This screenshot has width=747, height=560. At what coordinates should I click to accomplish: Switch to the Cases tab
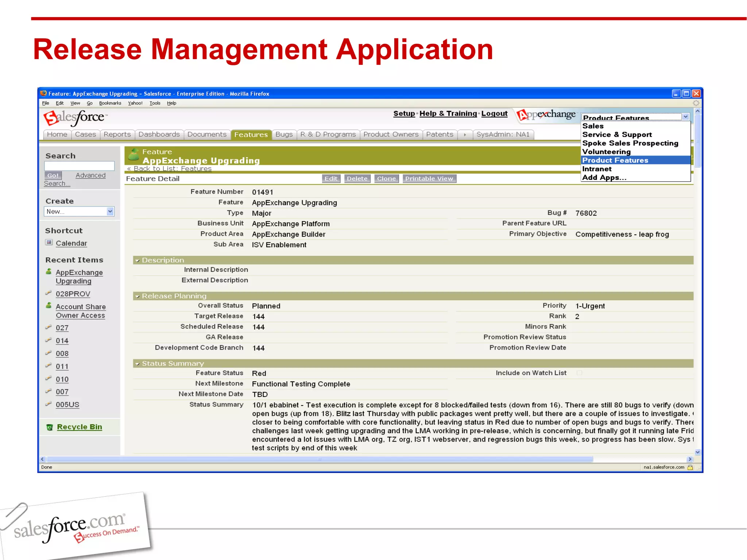[85, 135]
